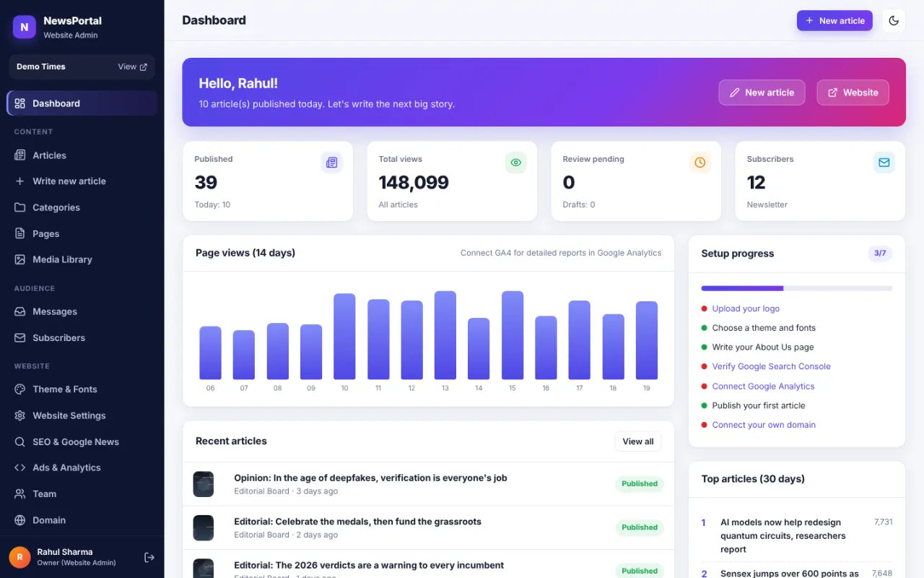Screen dimensions: 924x578
Task: Click the Setup progress bar
Action: tap(797, 288)
